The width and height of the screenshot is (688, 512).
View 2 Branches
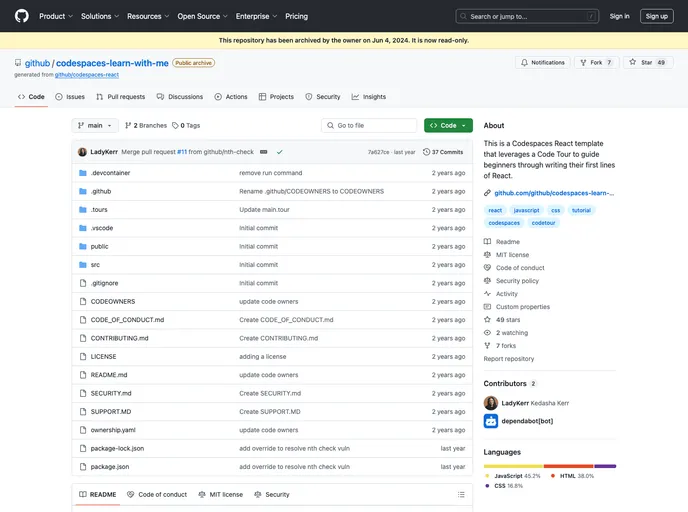click(x=146, y=125)
